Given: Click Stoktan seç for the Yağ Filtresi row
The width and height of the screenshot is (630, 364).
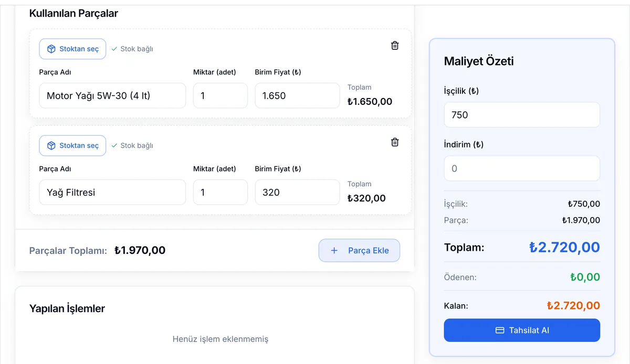Looking at the screenshot, I should (72, 145).
